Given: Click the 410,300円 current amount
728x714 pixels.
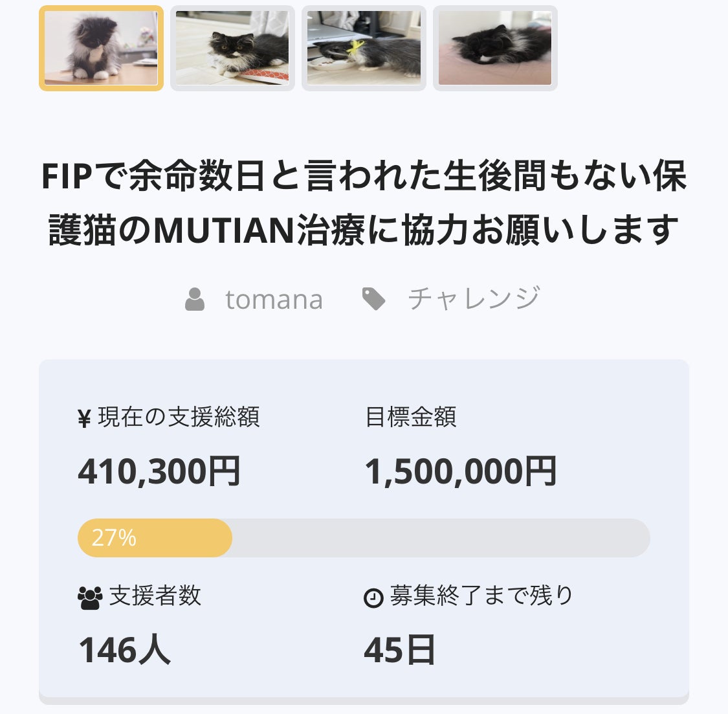Looking at the screenshot, I should click(159, 471).
